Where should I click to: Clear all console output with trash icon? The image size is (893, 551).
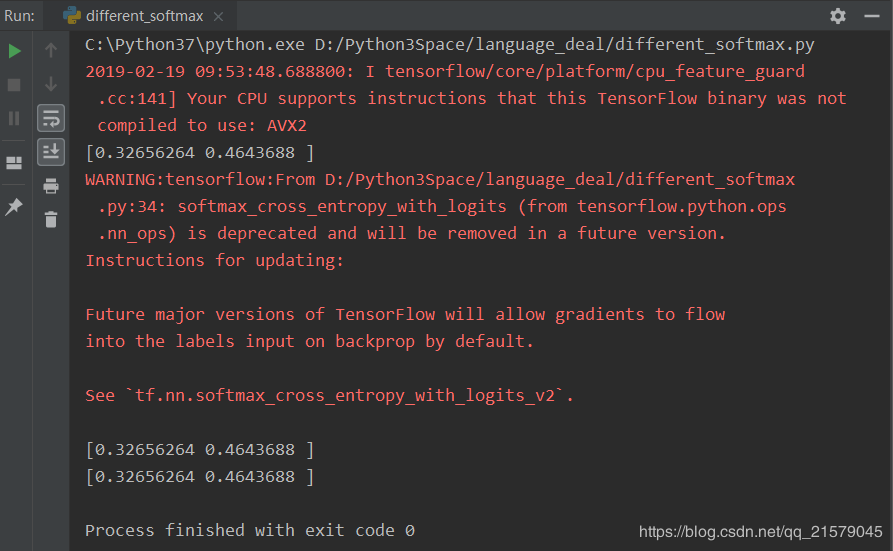click(51, 219)
